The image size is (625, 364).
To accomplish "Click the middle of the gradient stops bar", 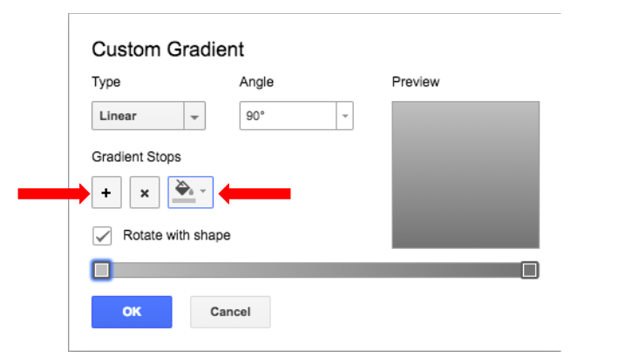I will [x=316, y=270].
